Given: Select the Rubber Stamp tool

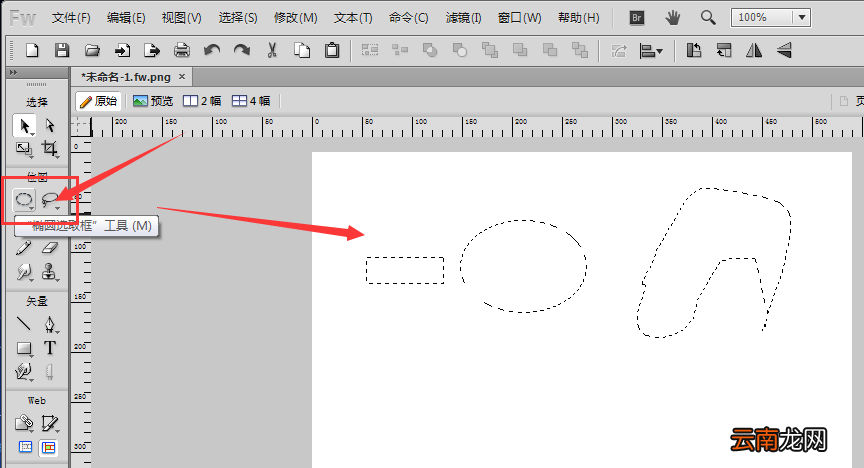Looking at the screenshot, I should point(50,272).
